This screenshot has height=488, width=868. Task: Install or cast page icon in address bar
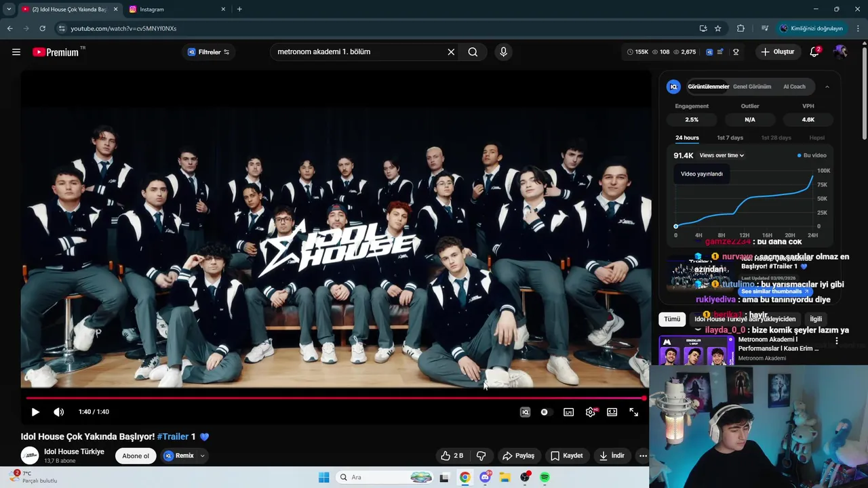click(703, 28)
